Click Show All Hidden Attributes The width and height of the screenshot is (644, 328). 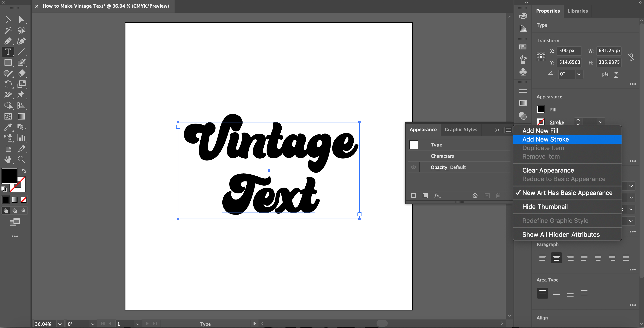[x=561, y=234]
